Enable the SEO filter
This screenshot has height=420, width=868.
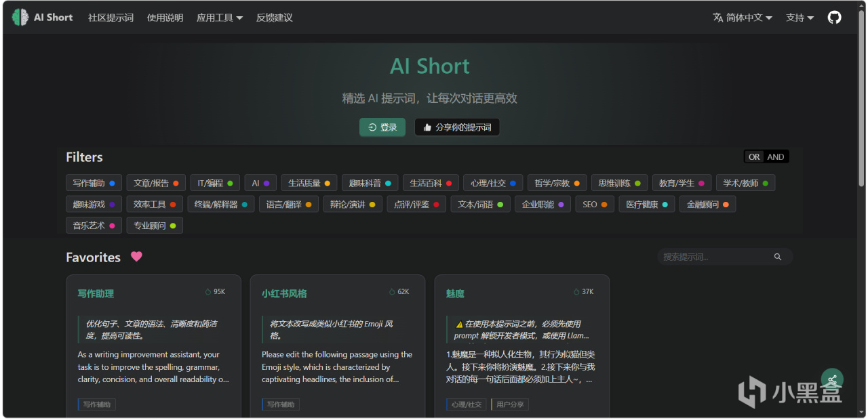click(x=595, y=204)
